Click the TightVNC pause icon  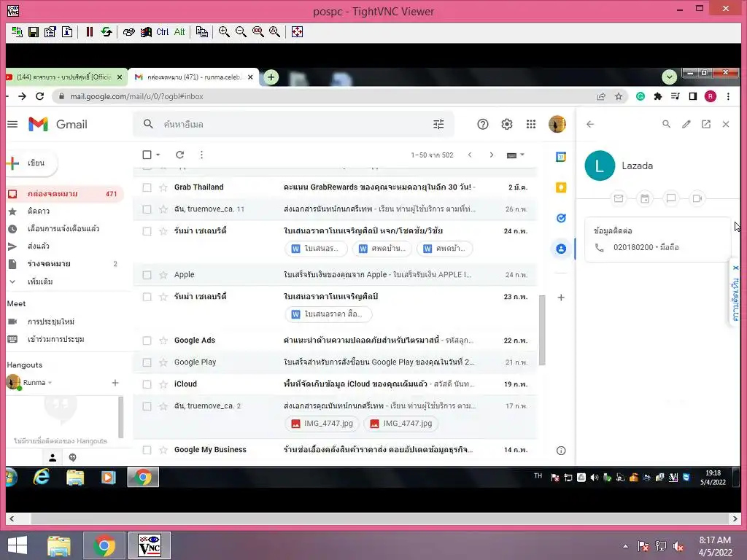(89, 32)
